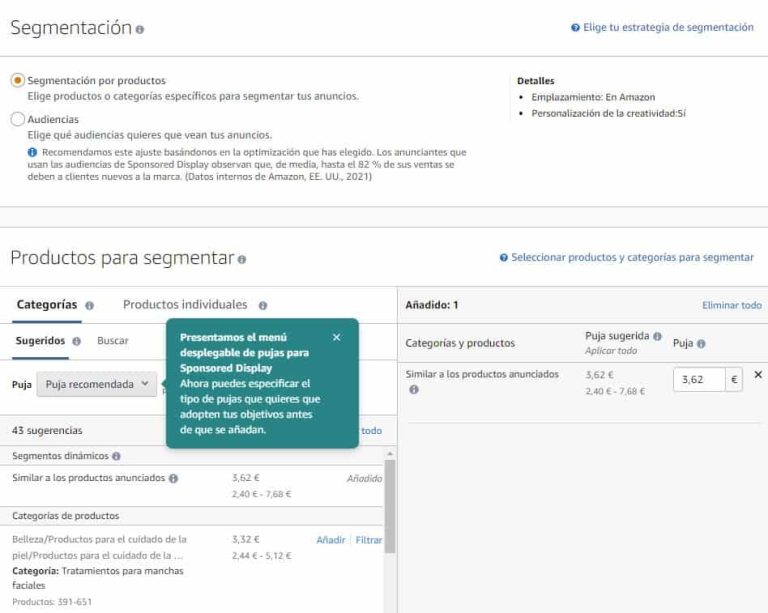This screenshot has height=613, width=768.
Task: Click the bid input field showing 3,62
Action: pyautogui.click(x=699, y=379)
